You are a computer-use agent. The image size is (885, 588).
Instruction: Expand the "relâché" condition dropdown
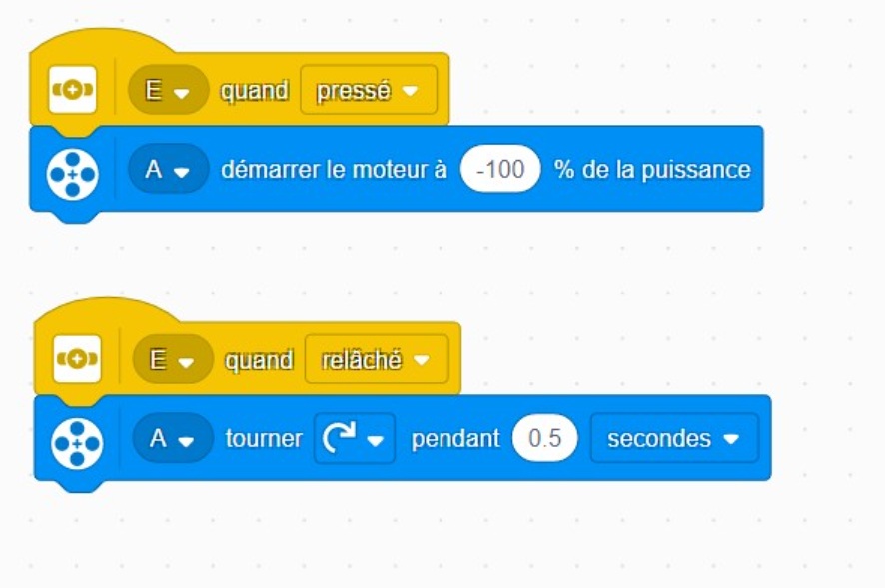click(376, 360)
